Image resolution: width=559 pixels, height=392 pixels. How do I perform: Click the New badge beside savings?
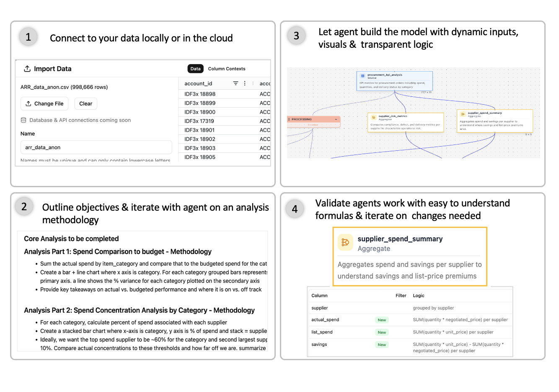click(x=382, y=344)
